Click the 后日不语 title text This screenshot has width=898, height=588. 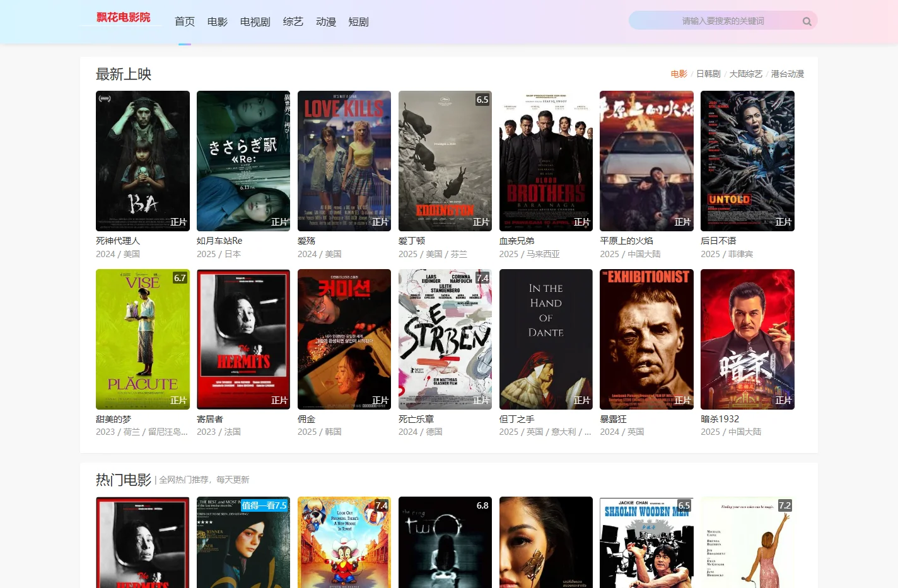[718, 241]
